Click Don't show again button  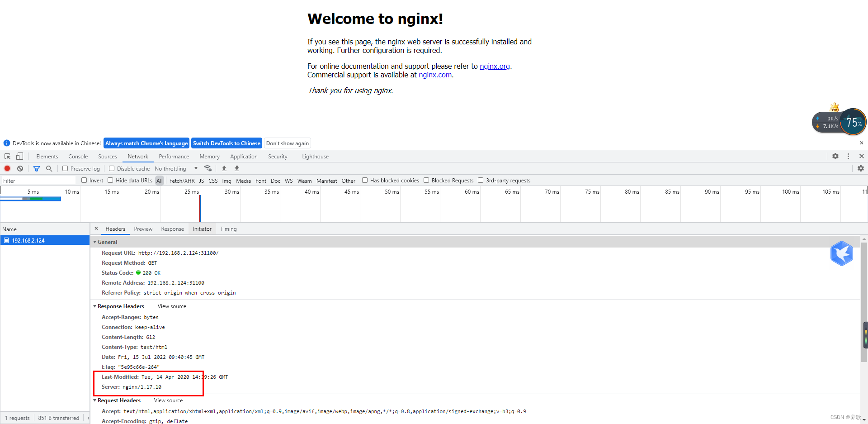pos(288,143)
